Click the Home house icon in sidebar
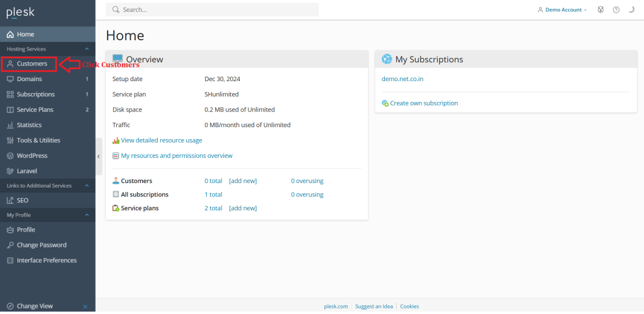The width and height of the screenshot is (644, 314). 10,35
